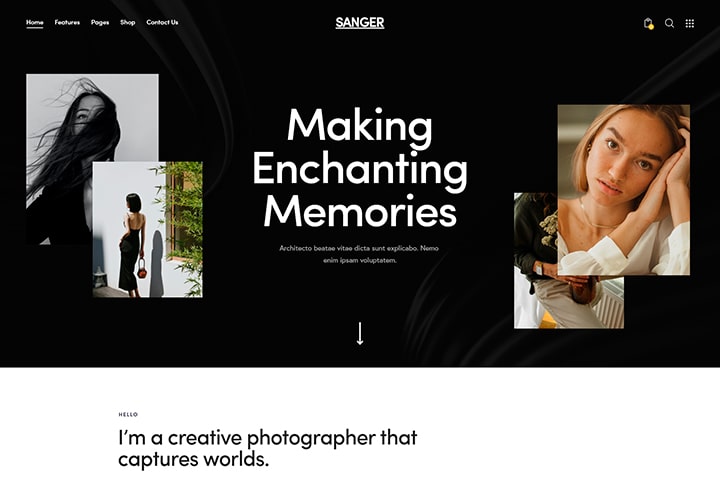Expand the Pages menu
Image resolution: width=720 pixels, height=490 pixels.
[100, 22]
